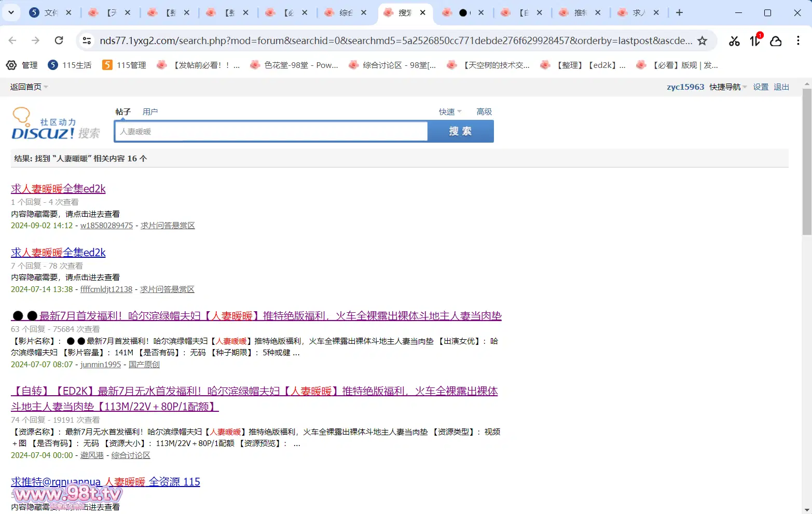Open 国产原创 forum link
Viewport: 812px width, 514px height.
(x=144, y=365)
